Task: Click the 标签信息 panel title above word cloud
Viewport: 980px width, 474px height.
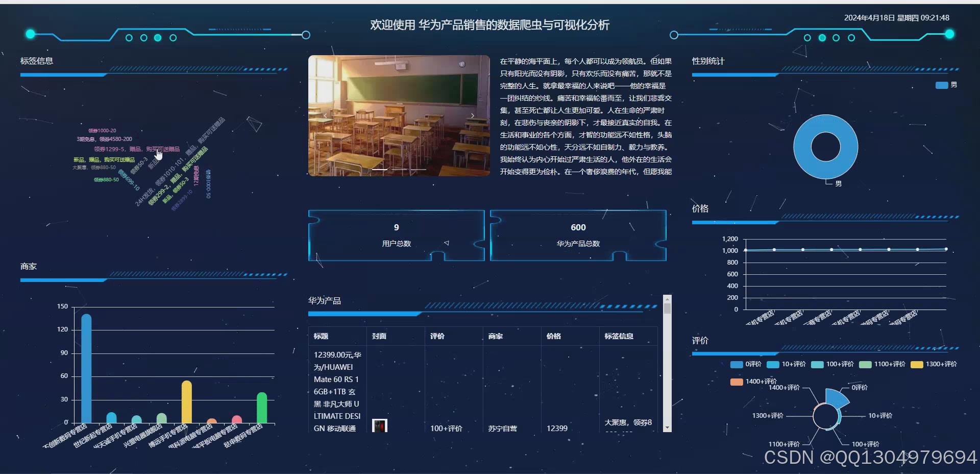Action: [x=37, y=61]
